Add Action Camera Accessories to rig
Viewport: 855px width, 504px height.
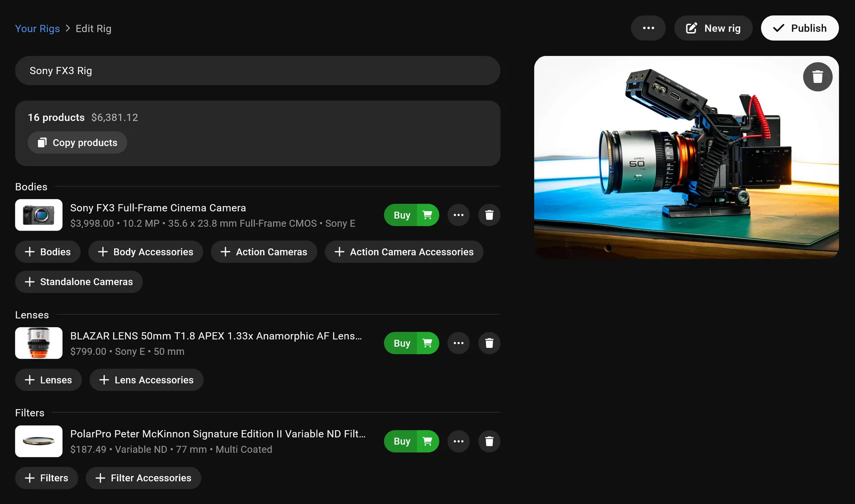[404, 252]
